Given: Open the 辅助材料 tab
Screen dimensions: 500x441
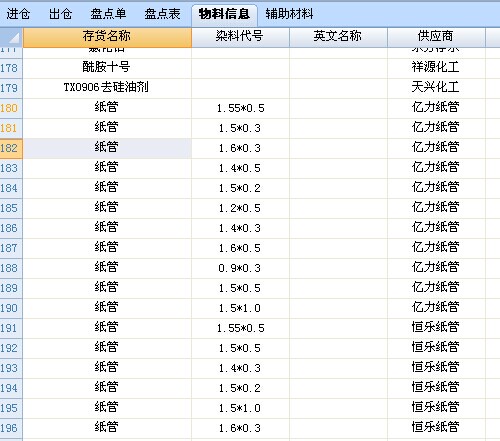Looking at the screenshot, I should click(289, 14).
